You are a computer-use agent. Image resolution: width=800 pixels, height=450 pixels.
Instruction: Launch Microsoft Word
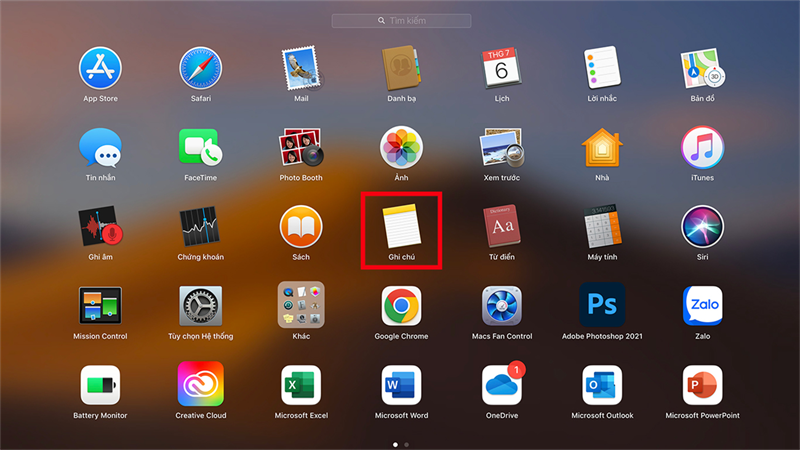[402, 385]
